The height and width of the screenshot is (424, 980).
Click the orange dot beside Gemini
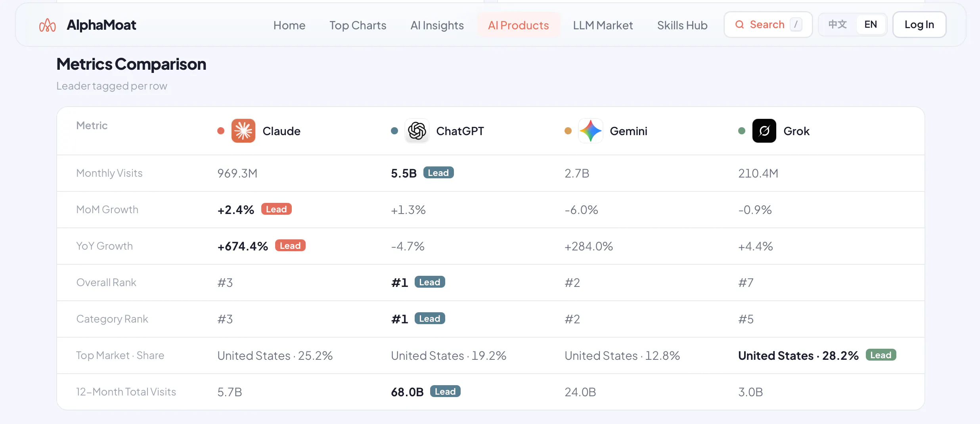click(568, 131)
